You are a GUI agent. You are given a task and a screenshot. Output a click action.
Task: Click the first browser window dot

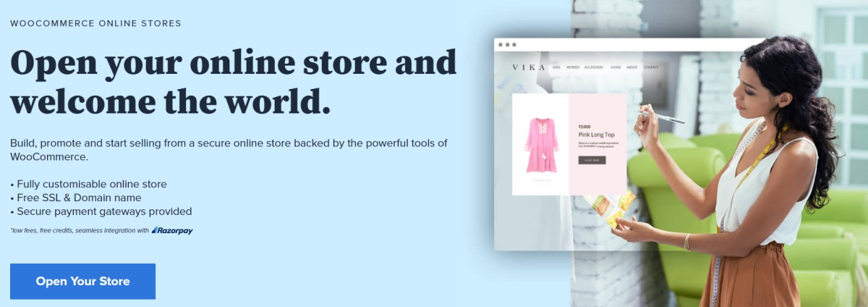pos(500,45)
